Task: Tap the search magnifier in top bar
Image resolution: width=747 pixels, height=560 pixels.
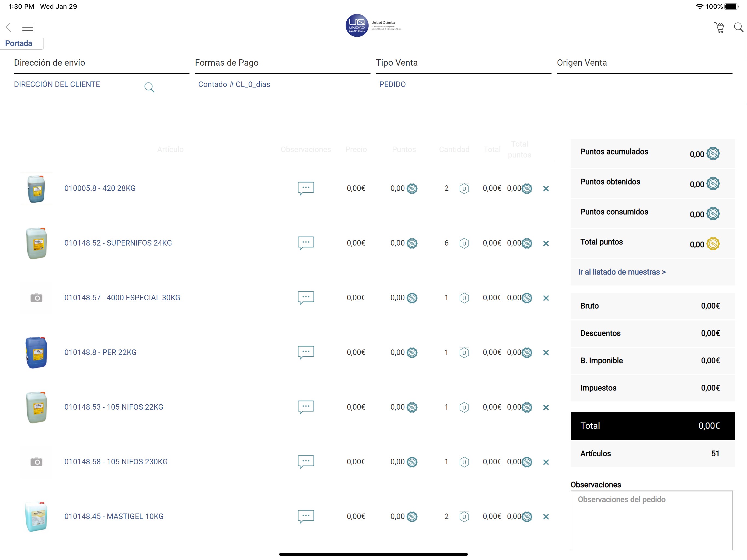Action: [x=738, y=27]
